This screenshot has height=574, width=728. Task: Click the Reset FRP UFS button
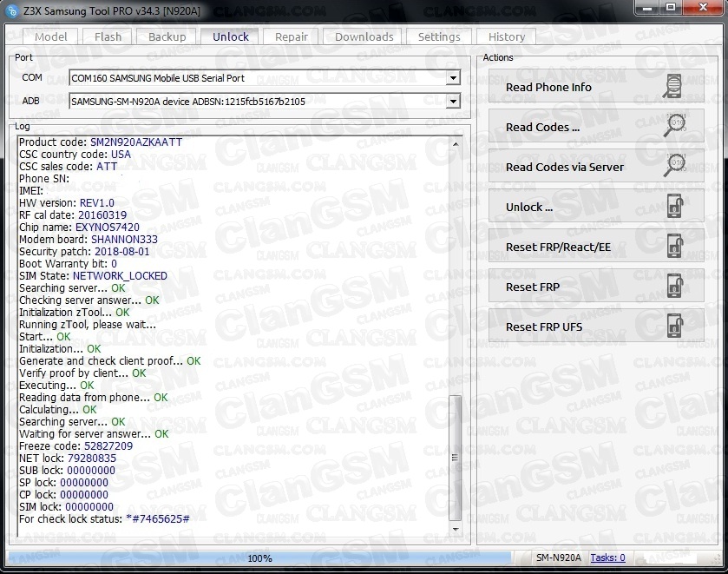pos(596,327)
